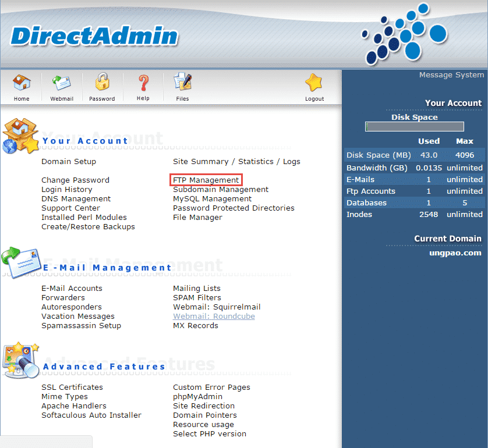The image size is (488, 448).
Task: Click the Logout star icon
Action: (x=314, y=83)
